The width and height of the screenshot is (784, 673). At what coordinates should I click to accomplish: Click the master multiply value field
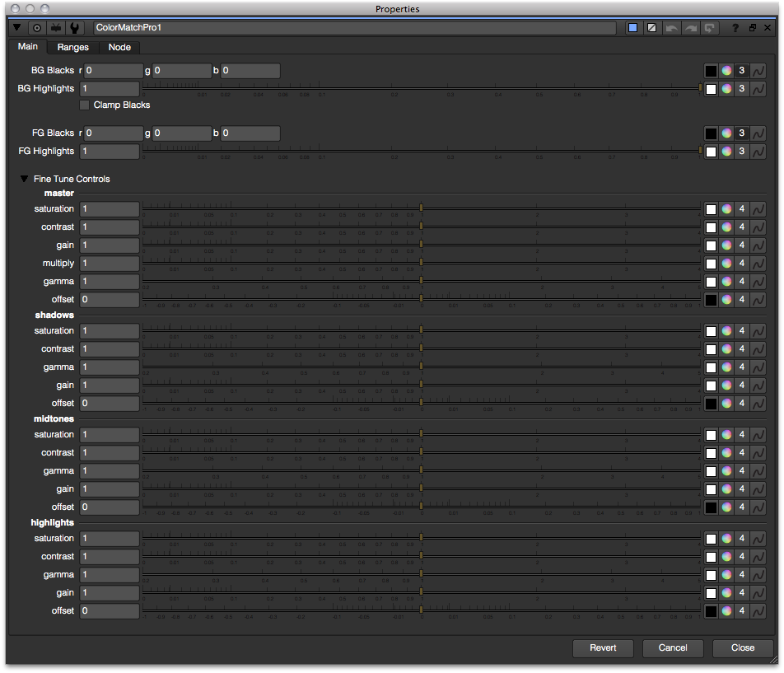pos(110,264)
